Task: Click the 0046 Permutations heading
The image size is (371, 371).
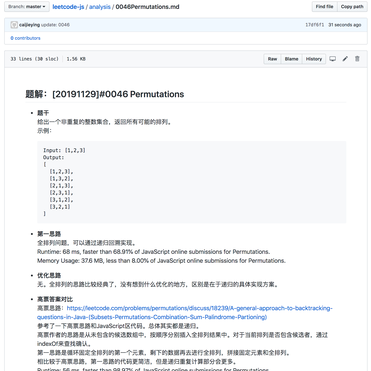Action: point(105,94)
